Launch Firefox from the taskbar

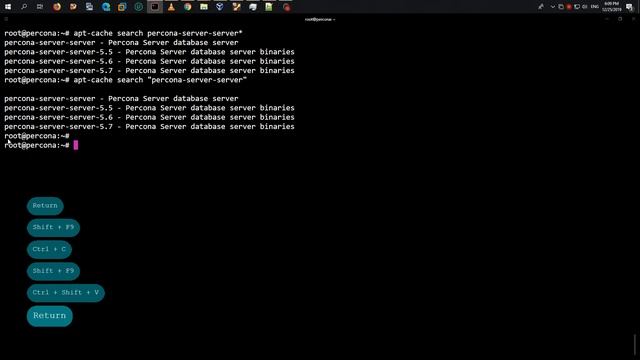(57, 7)
